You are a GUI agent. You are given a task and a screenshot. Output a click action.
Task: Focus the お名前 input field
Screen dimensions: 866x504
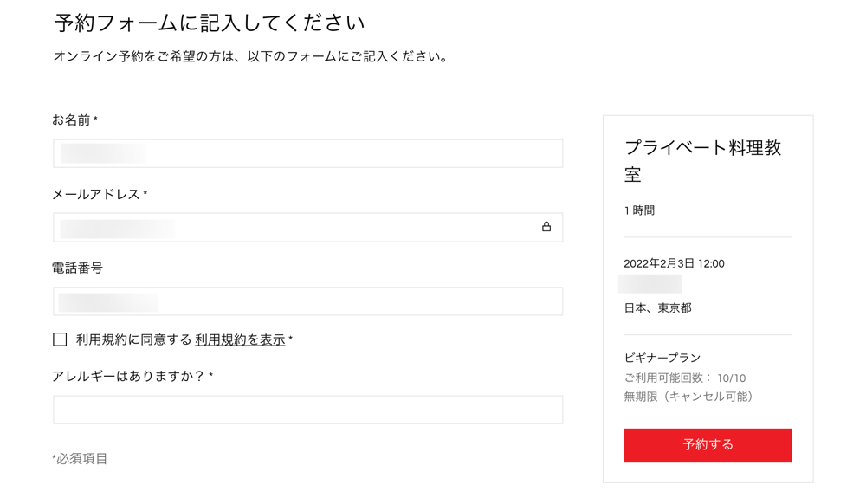pos(307,153)
